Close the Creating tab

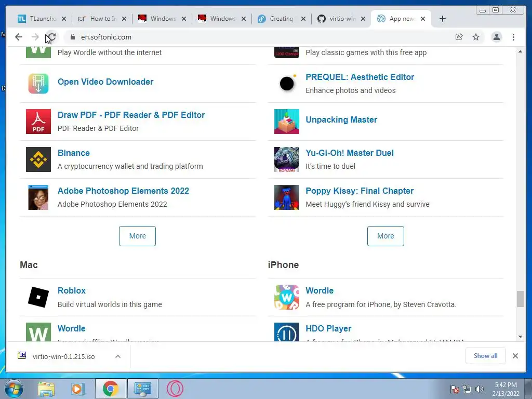303,19
